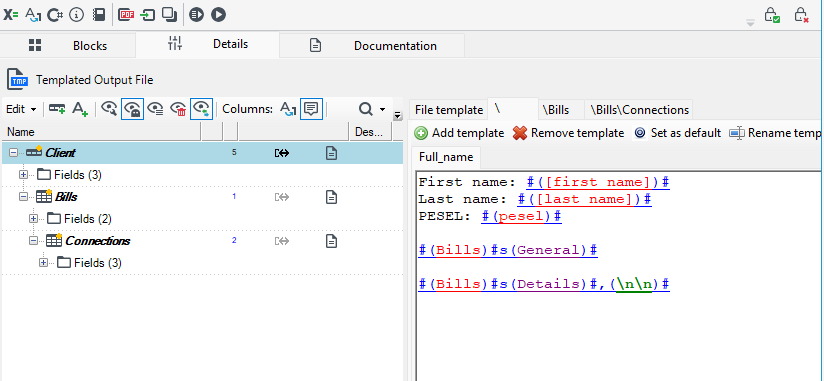The height and width of the screenshot is (381, 824).
Task: Select the backslash root template tab
Action: [x=512, y=109]
